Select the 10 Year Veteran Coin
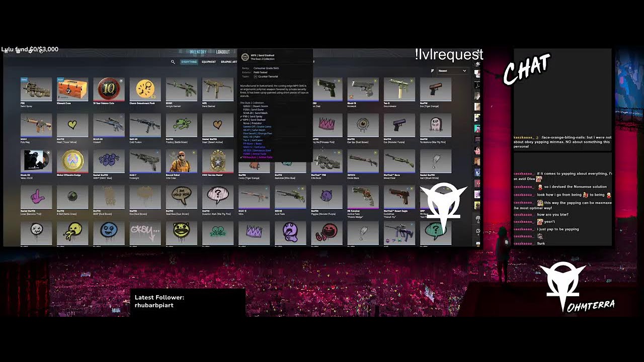This screenshot has height=362, width=644. (109, 89)
